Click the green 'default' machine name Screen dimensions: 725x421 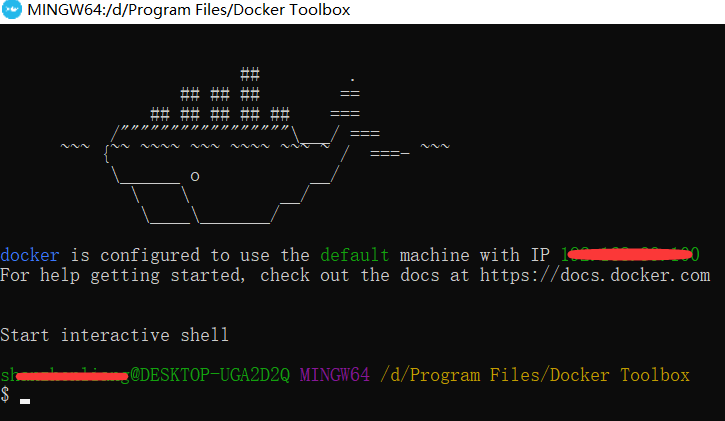pyautogui.click(x=355, y=255)
